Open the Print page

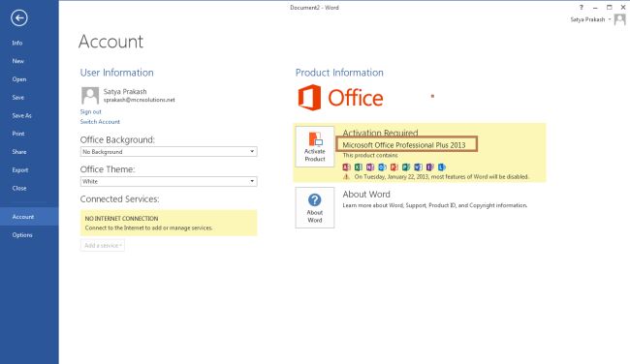pyautogui.click(x=18, y=134)
